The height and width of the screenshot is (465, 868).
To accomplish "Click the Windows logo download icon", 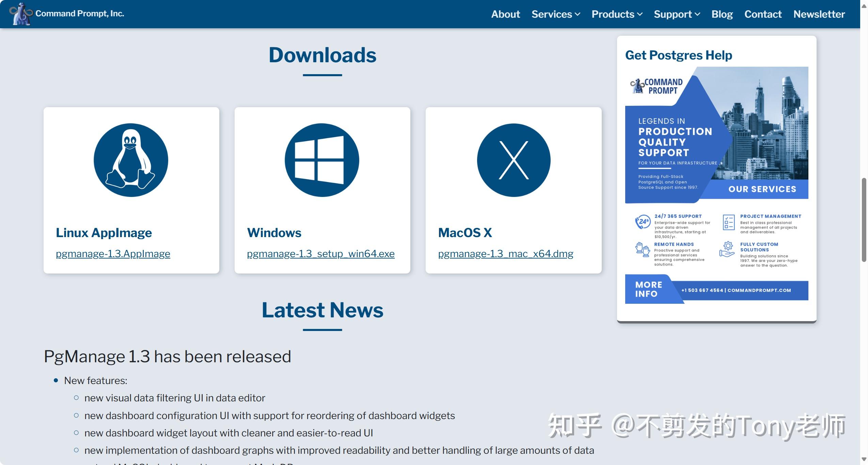I will [x=321, y=160].
